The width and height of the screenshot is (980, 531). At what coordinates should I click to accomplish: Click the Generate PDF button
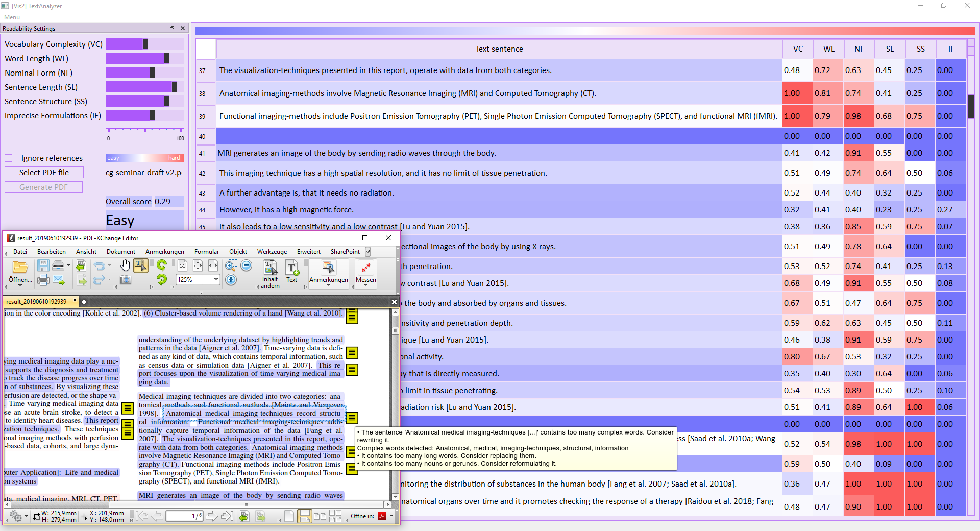pyautogui.click(x=43, y=187)
